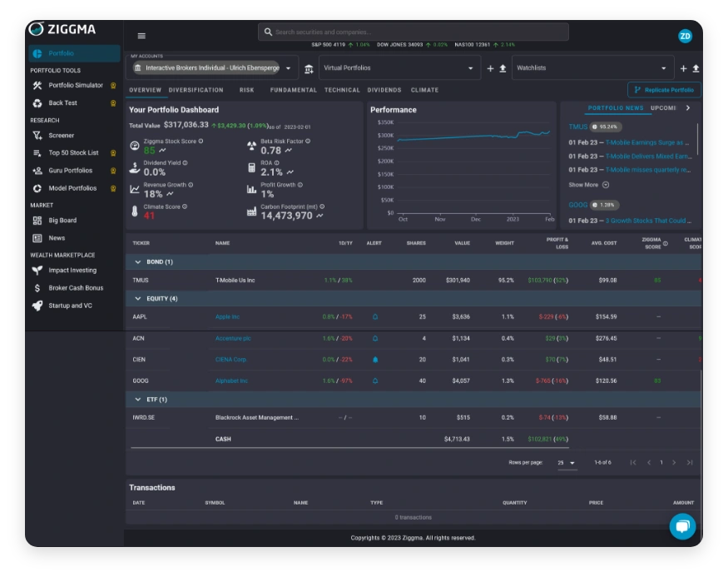Screen dimensions: 728x577
Task: Open the hamburger menu icon
Action: tap(141, 36)
